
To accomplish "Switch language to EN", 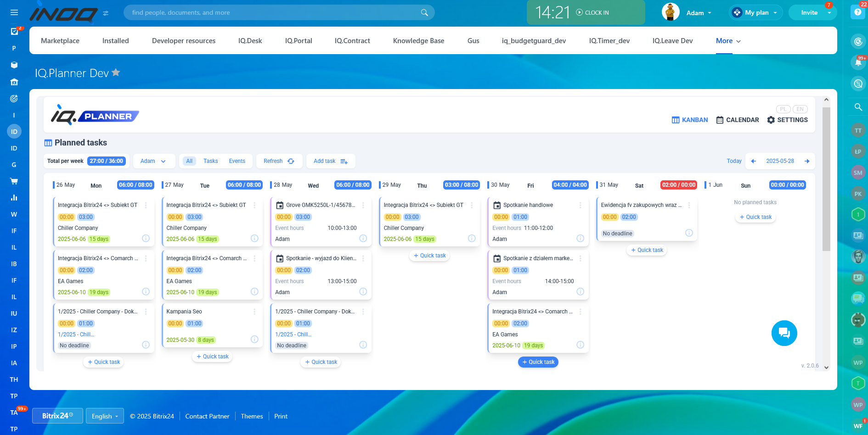I will click(800, 109).
